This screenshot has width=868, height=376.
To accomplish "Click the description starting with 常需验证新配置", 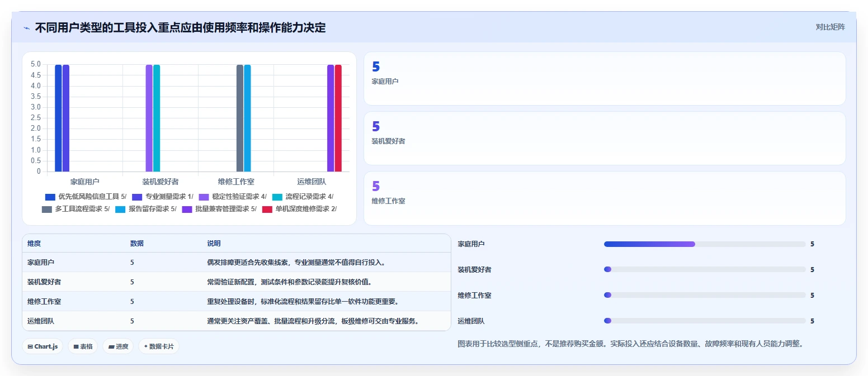I will click(x=290, y=282).
